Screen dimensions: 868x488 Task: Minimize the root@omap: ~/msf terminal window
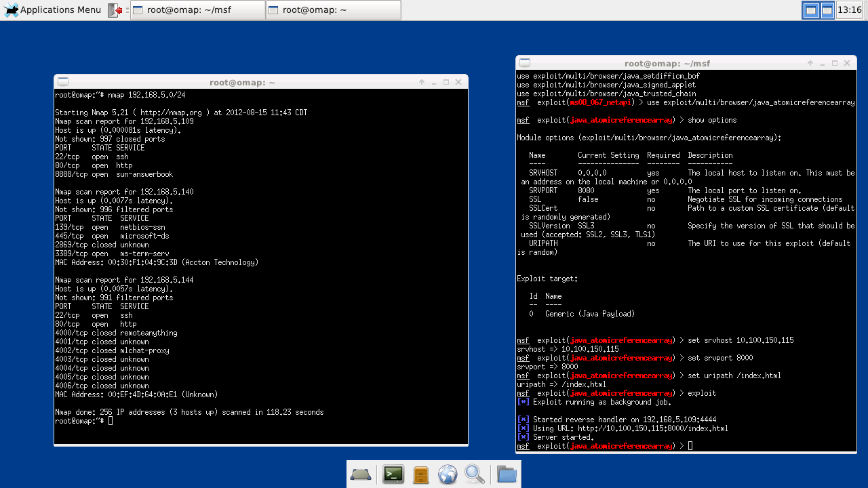[822, 63]
